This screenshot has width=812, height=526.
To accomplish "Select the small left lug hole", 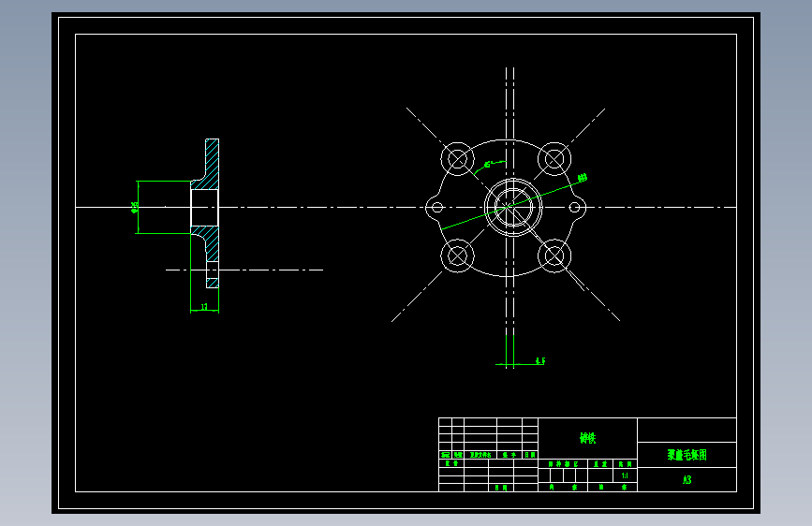I will (x=437, y=208).
